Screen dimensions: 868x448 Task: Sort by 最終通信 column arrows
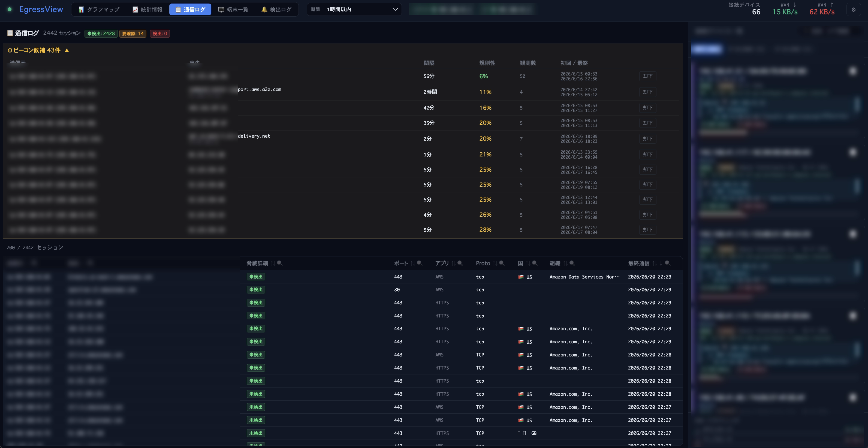pos(654,264)
